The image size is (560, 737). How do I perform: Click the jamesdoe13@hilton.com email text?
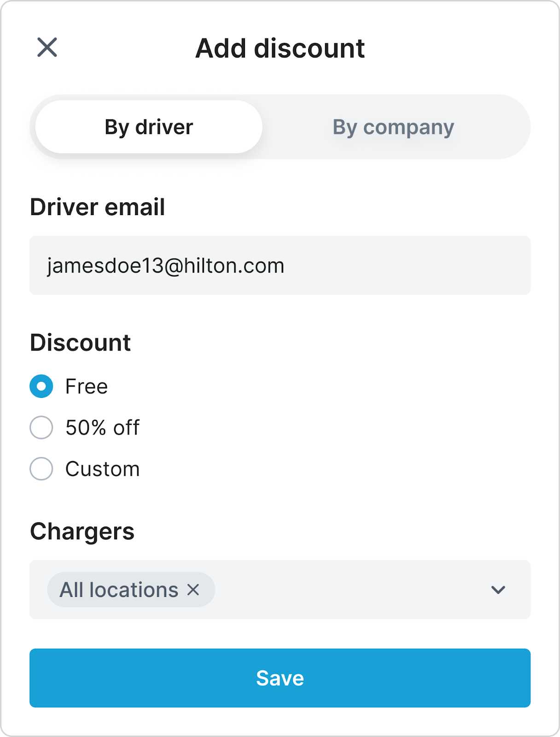166,265
